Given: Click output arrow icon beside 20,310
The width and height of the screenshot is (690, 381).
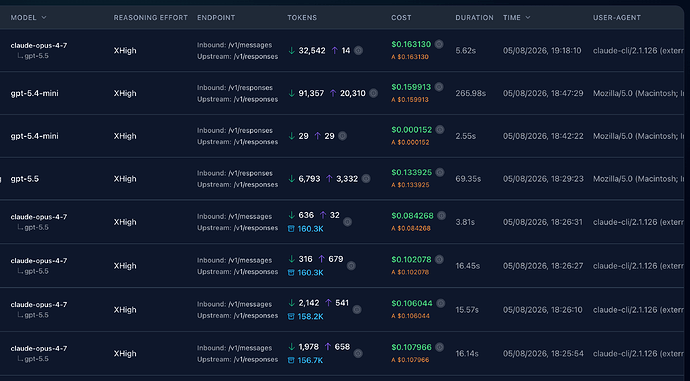Looking at the screenshot, I should tap(333, 93).
